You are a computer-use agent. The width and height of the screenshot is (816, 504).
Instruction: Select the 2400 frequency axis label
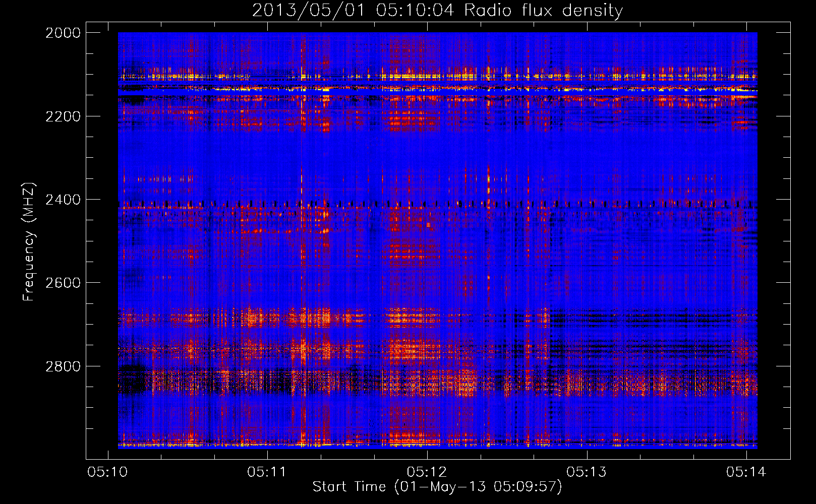click(63, 200)
